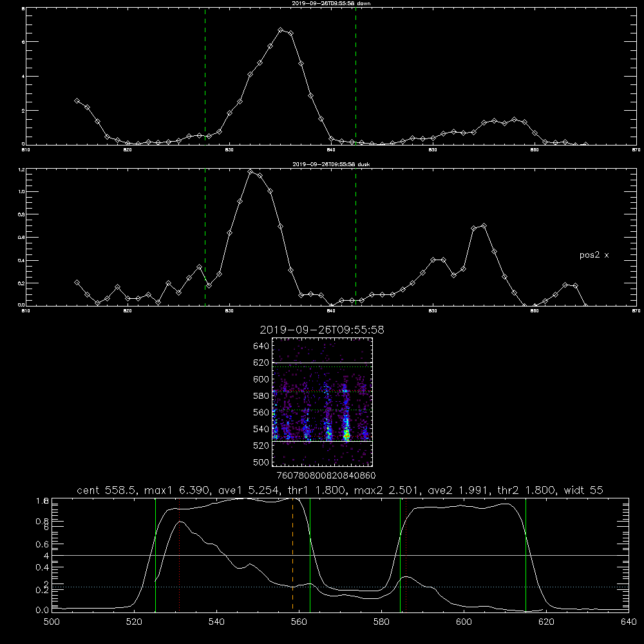Click the red dotted line near 586
644x644 pixels.
(x=406, y=554)
